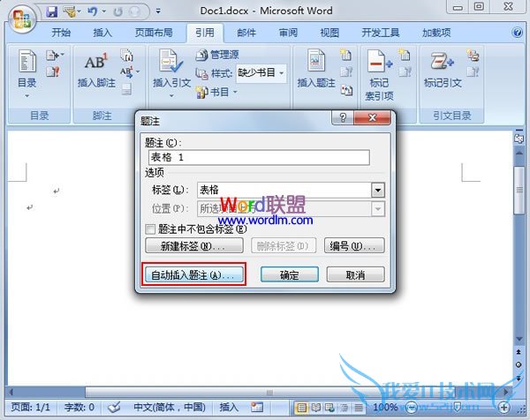The width and height of the screenshot is (530, 420).
Task: Switch to web layout view button
Action: click(329, 408)
